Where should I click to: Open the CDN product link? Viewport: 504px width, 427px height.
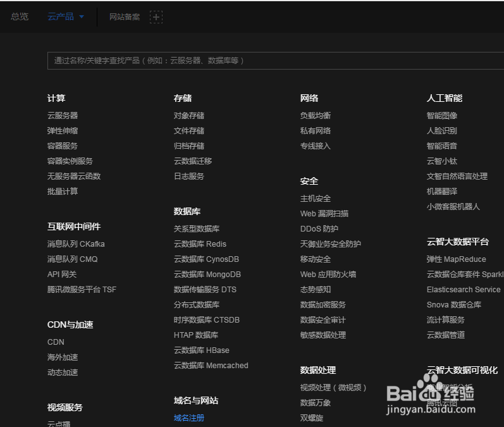(x=56, y=342)
